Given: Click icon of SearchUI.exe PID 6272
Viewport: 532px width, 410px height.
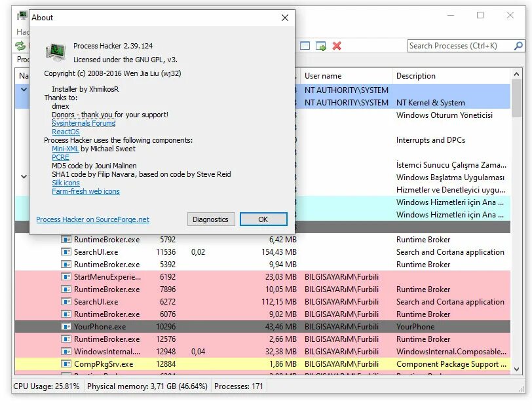Looking at the screenshot, I should (66, 301).
